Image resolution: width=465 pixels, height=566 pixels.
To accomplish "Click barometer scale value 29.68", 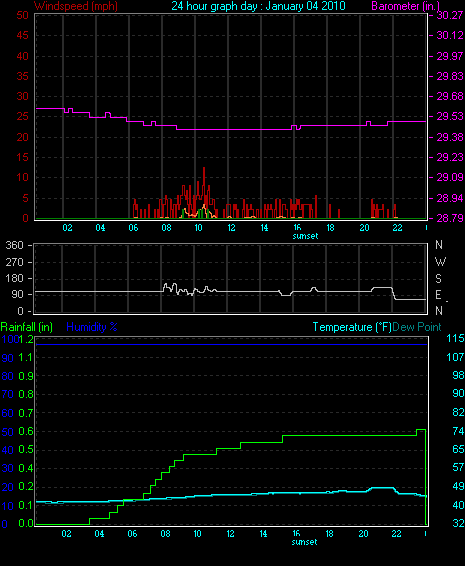I will [x=450, y=96].
